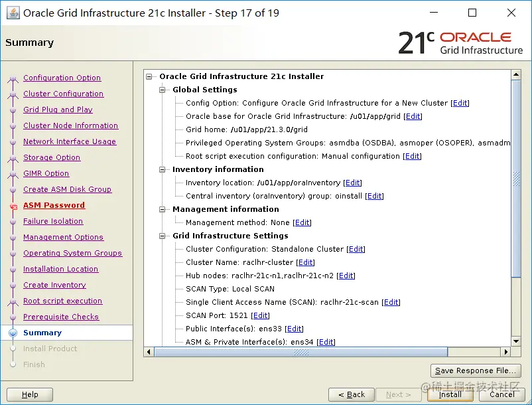Edit the Public Interface ens33
Viewport: 532px width, 405px height.
[294, 329]
